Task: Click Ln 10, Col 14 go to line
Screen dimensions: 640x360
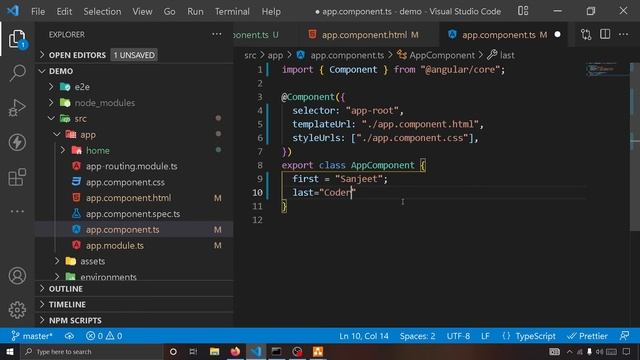Action: tap(364, 336)
